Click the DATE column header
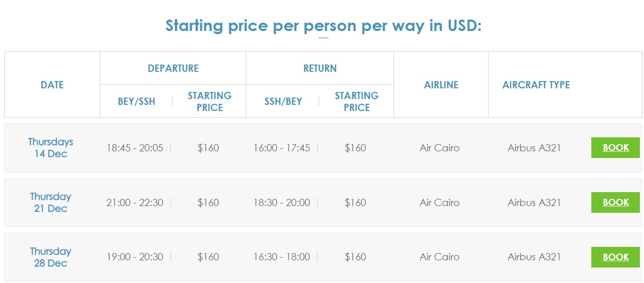Image resolution: width=644 pixels, height=283 pixels. [52, 85]
